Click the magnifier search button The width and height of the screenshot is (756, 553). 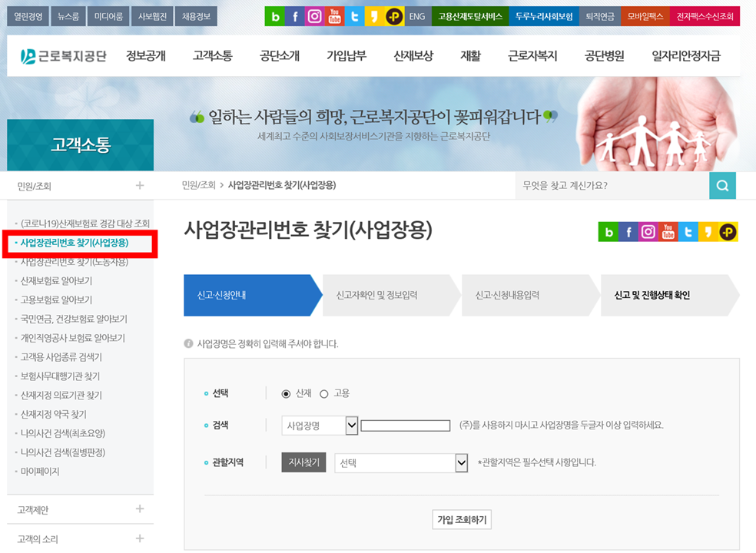click(722, 186)
